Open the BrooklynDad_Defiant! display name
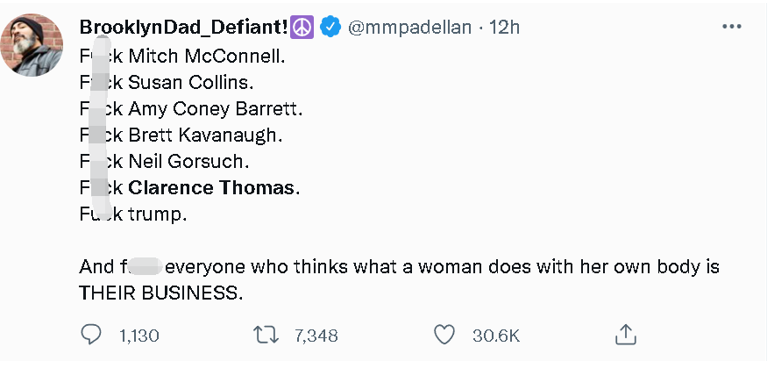The width and height of the screenshot is (782, 371). click(184, 27)
